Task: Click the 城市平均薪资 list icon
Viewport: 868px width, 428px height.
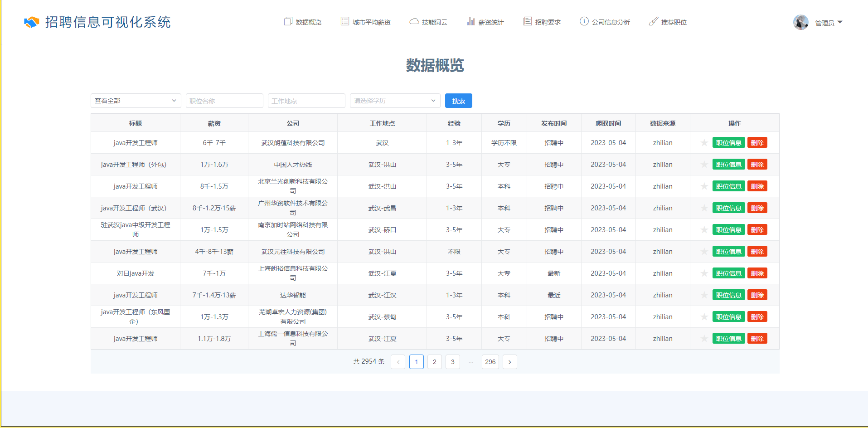Action: [x=345, y=21]
